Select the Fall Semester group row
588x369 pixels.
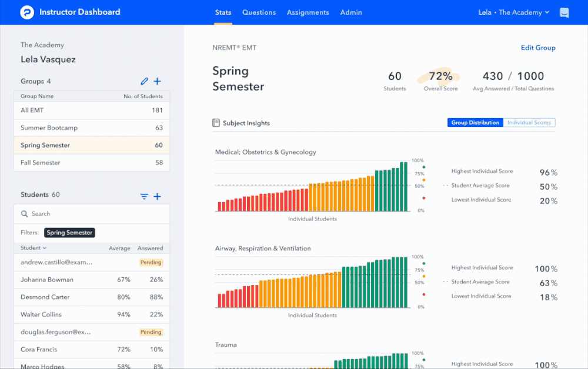click(x=92, y=163)
